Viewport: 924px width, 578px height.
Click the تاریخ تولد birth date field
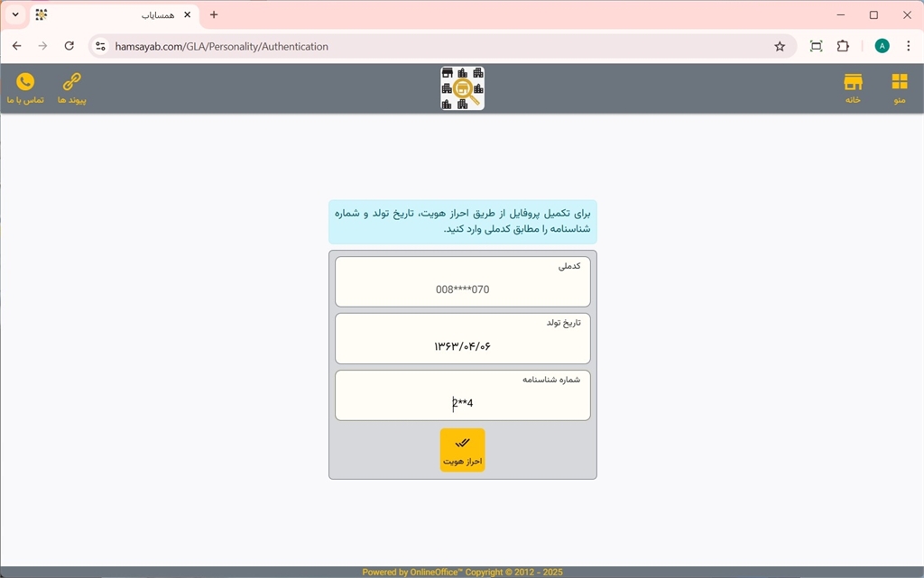(462, 346)
